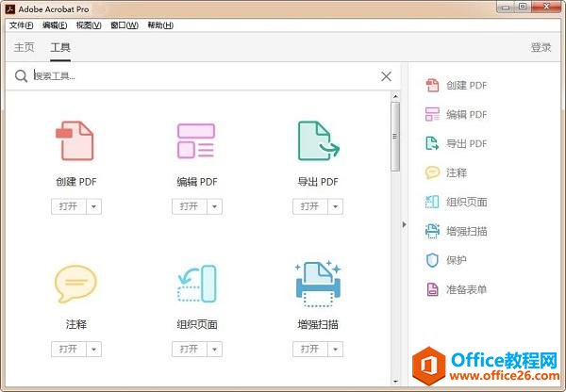The image size is (566, 392).
Task: Click 注释 text in right sidebar
Action: [457, 172]
